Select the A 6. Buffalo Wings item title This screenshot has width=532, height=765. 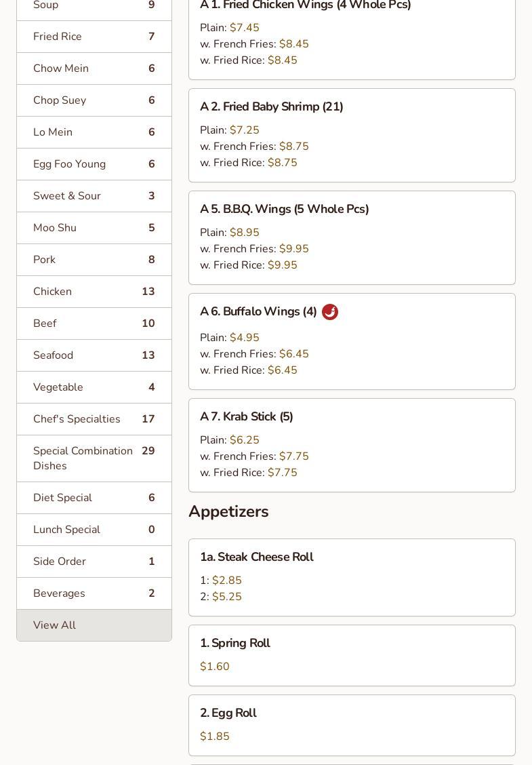point(258,311)
